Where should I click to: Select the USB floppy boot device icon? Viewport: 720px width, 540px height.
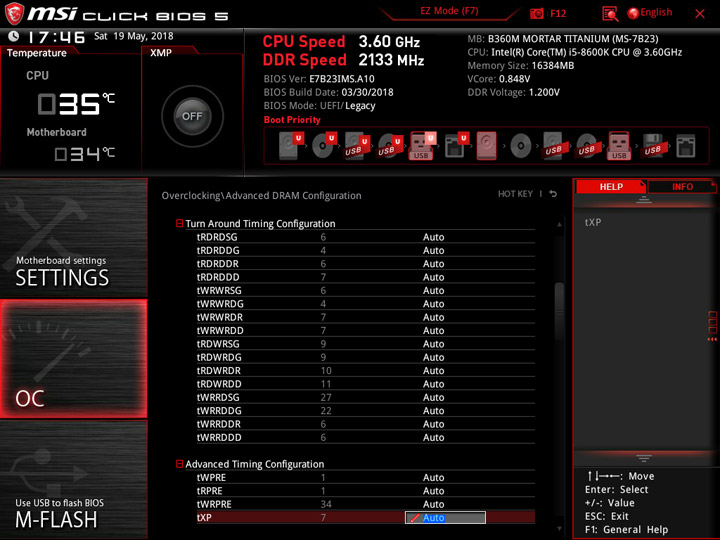click(652, 146)
